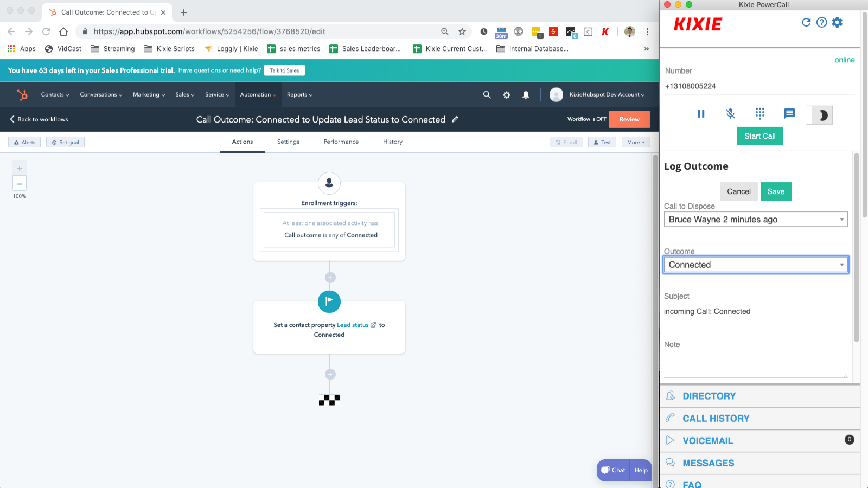Zoom out workflow with minus control

click(x=19, y=184)
